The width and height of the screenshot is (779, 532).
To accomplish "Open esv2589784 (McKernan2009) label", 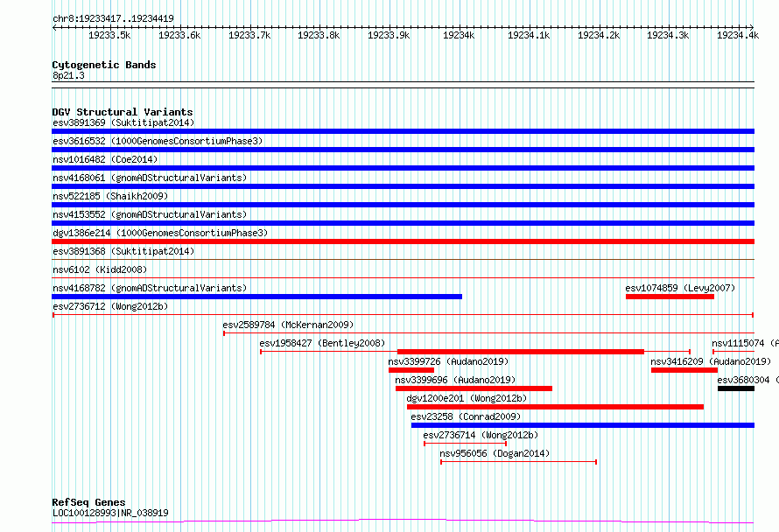I will pos(288,325).
